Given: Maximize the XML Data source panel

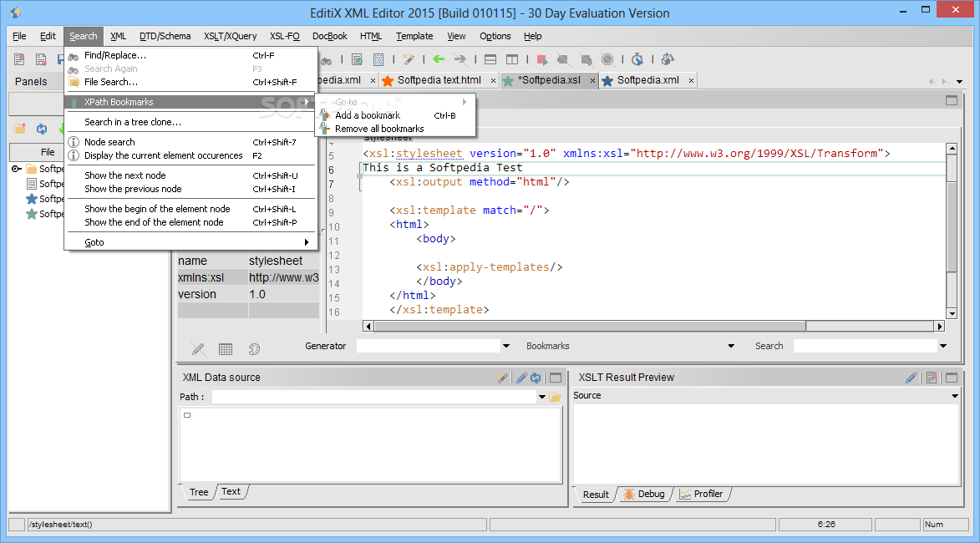Looking at the screenshot, I should (x=556, y=378).
